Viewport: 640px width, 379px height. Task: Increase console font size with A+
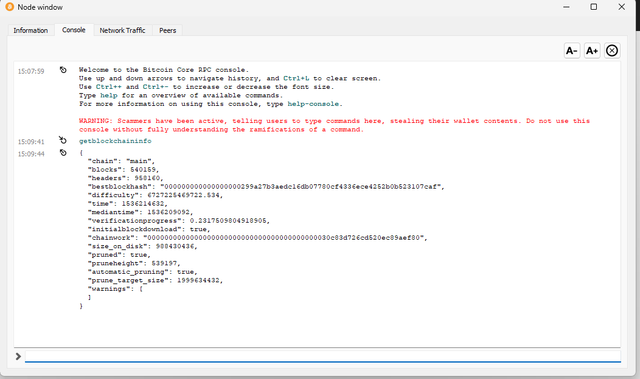coord(592,51)
